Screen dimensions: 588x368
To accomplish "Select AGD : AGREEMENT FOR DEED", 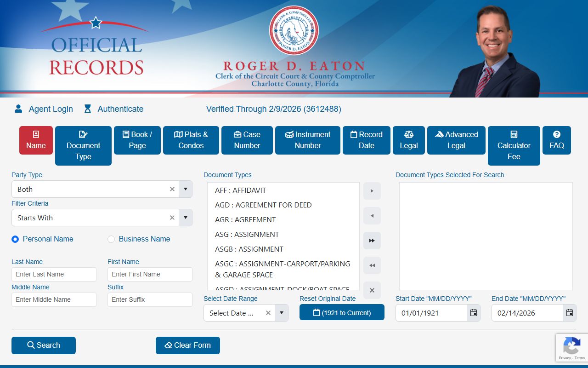I will (x=283, y=205).
